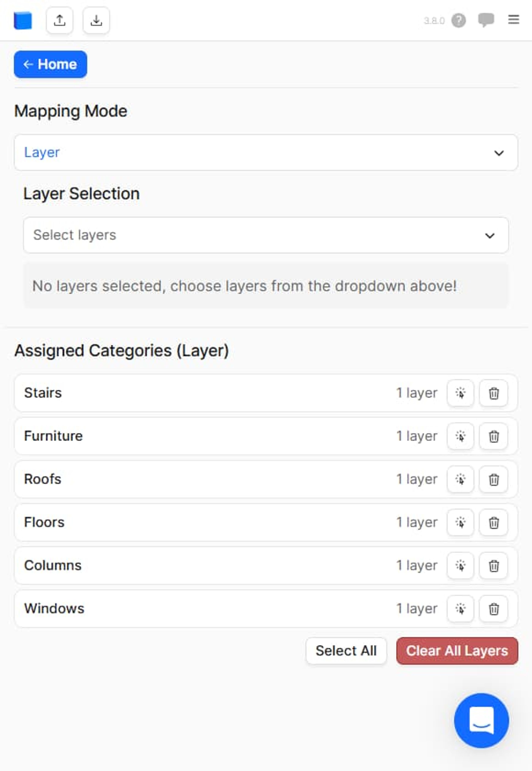Click the select-objects icon for Windows

pyautogui.click(x=460, y=609)
